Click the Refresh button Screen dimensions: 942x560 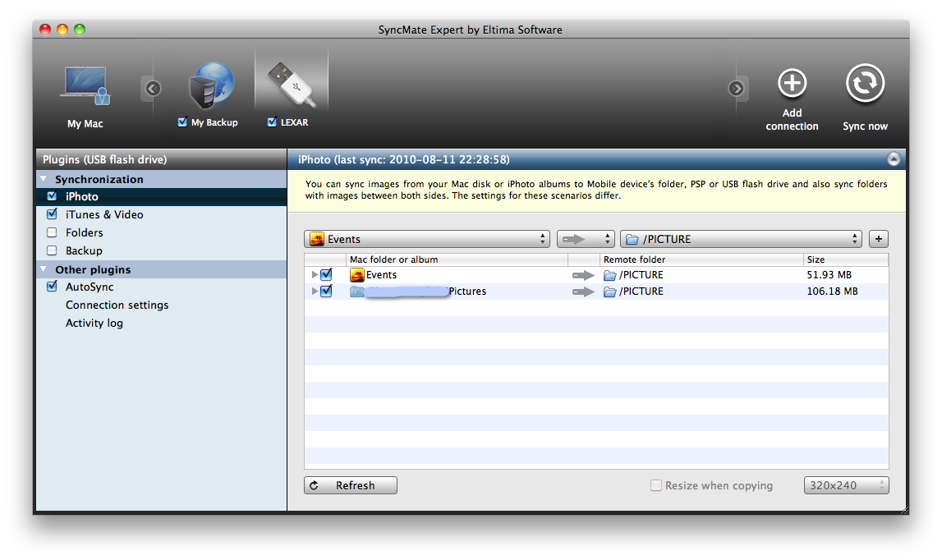click(x=350, y=485)
